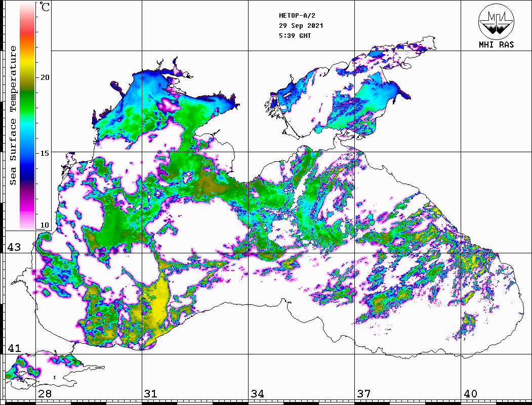The image size is (532, 405).
Task: Click the date '29 Sep 2021'
Action: point(301,26)
